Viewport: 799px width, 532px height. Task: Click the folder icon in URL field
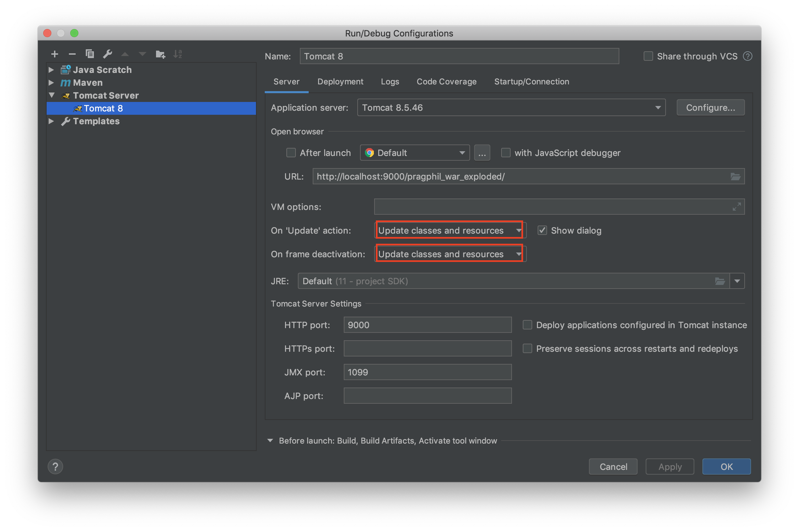click(735, 177)
